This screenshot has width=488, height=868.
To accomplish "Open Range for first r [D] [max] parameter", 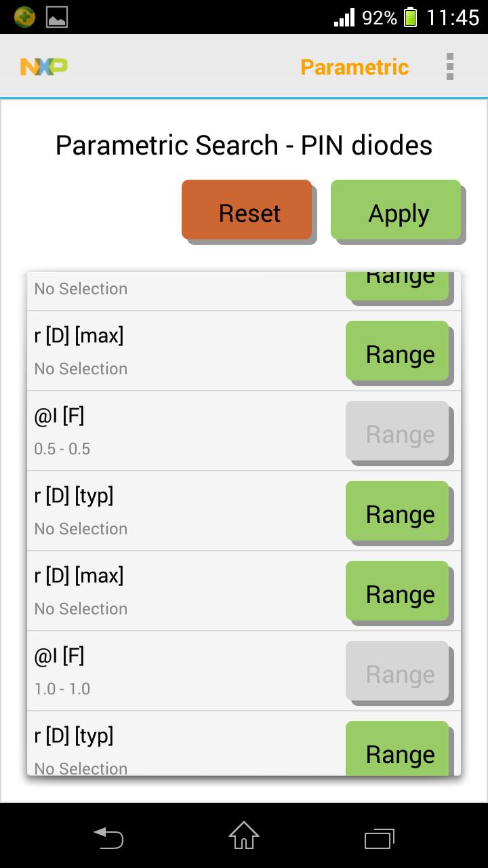I will pyautogui.click(x=399, y=353).
